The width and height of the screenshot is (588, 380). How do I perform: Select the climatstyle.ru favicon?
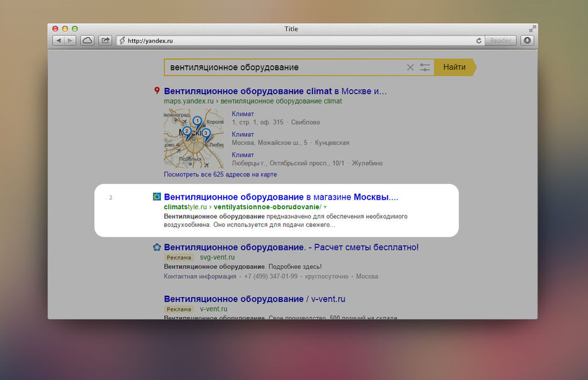157,197
